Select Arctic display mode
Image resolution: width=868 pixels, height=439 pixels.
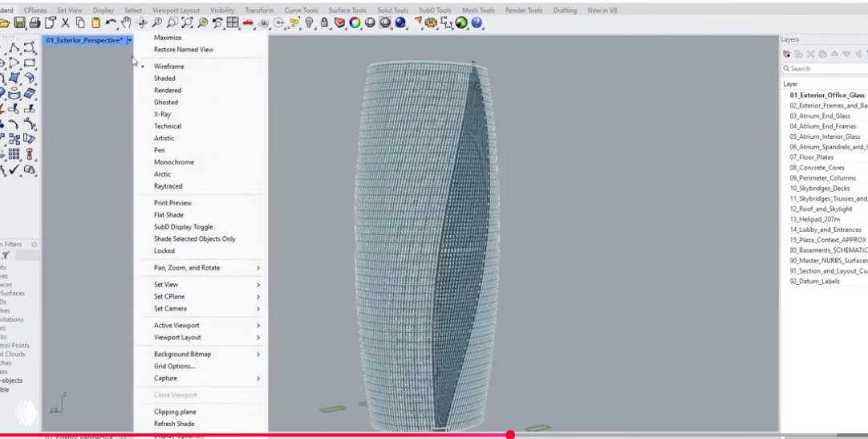point(162,174)
